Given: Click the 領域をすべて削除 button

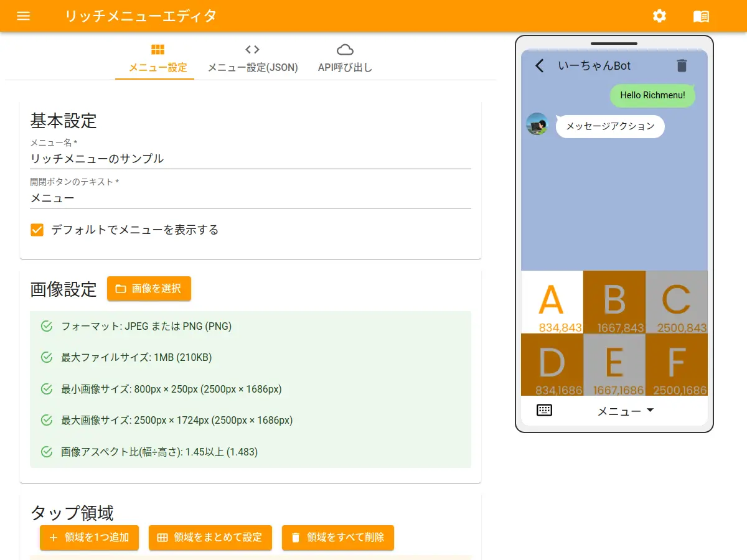Looking at the screenshot, I should (x=338, y=538).
